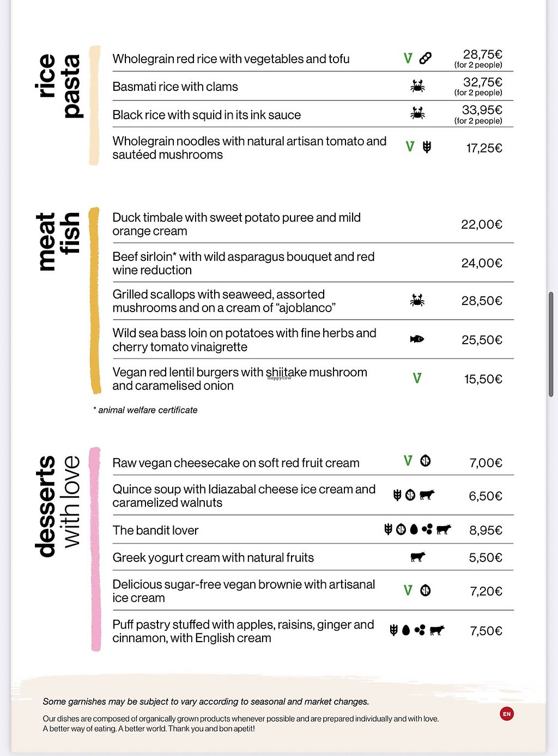Click the egg icon in The bandit lover row

(414, 529)
